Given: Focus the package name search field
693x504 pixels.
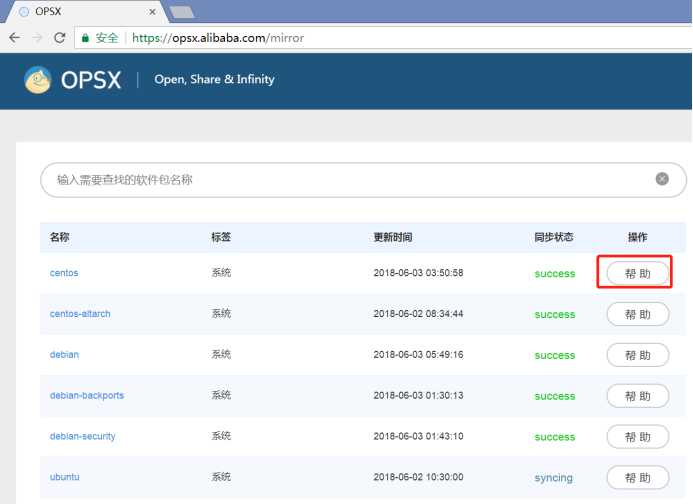Looking at the screenshot, I should pyautogui.click(x=363, y=179).
